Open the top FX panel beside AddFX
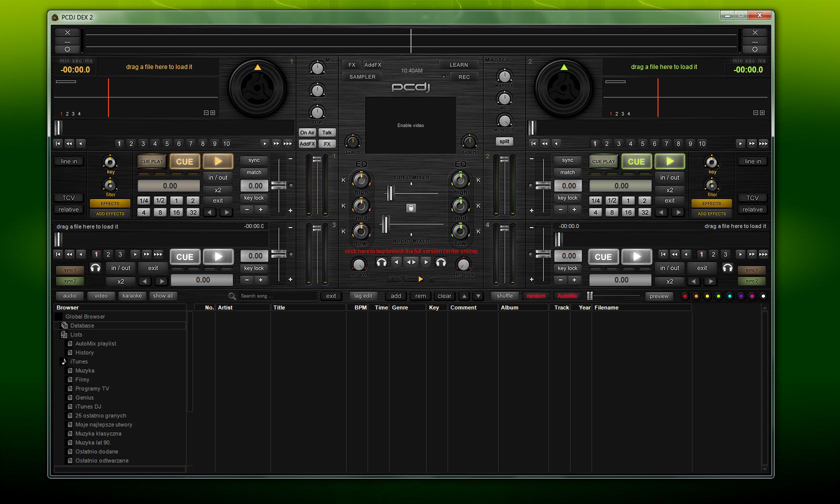Viewport: 840px width, 504px height. [352, 65]
